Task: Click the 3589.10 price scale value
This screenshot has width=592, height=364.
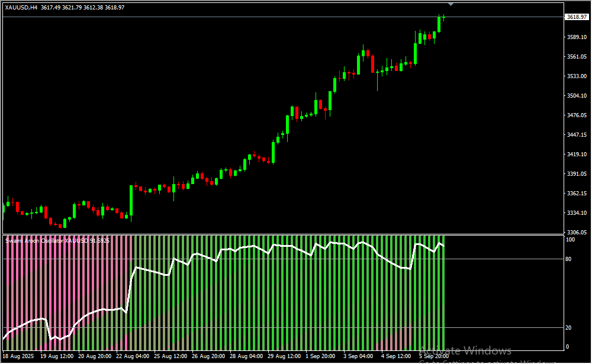Action: click(x=576, y=37)
